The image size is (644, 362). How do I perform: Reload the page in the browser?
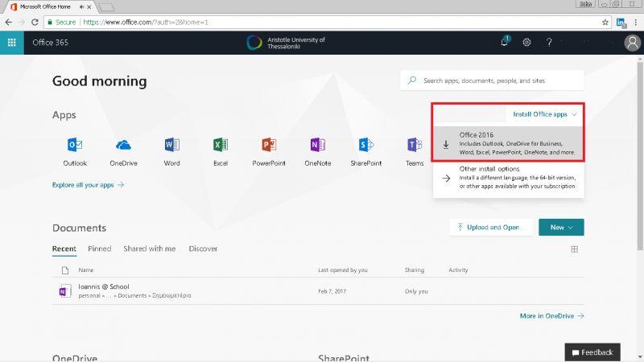pos(35,23)
